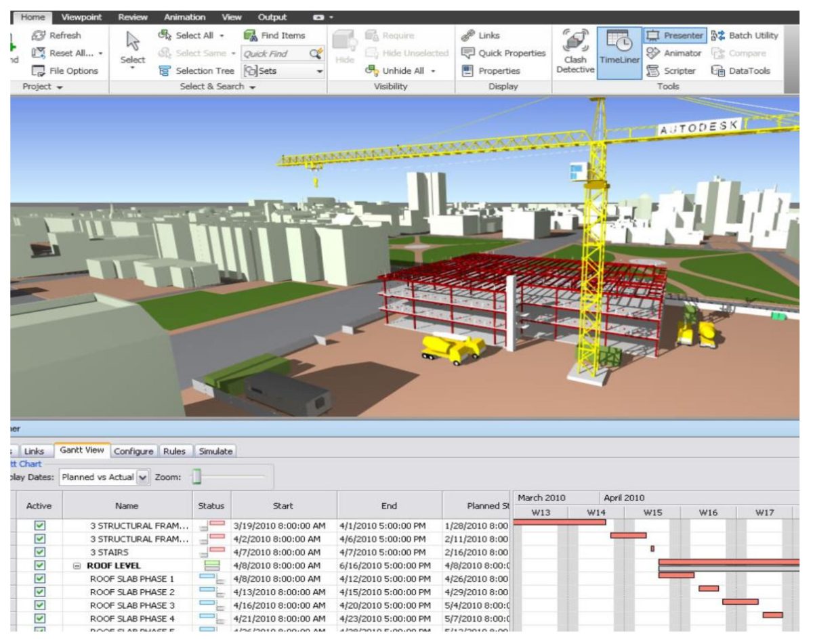Open the Clash Detective tool
Viewport: 813px width, 644px height.
575,51
